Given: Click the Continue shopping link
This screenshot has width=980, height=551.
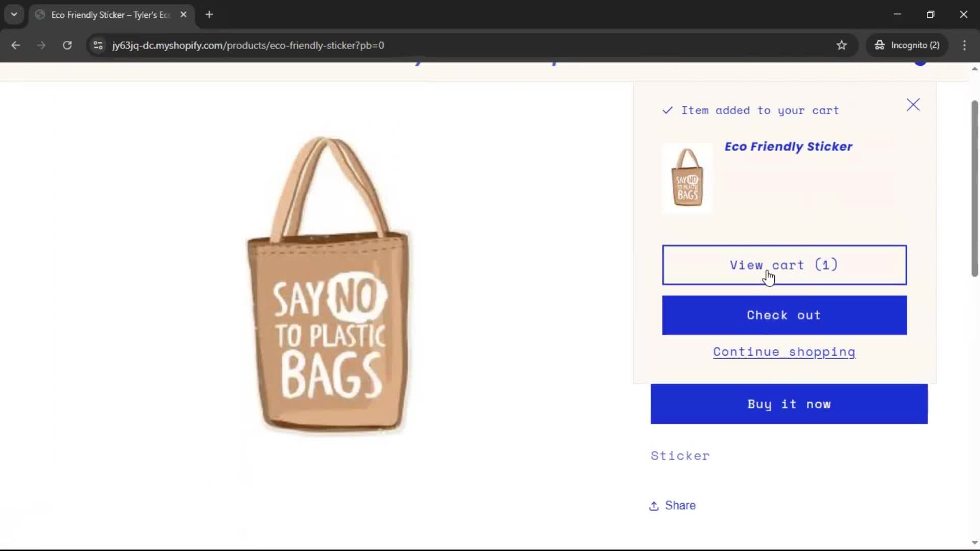Looking at the screenshot, I should (x=784, y=352).
